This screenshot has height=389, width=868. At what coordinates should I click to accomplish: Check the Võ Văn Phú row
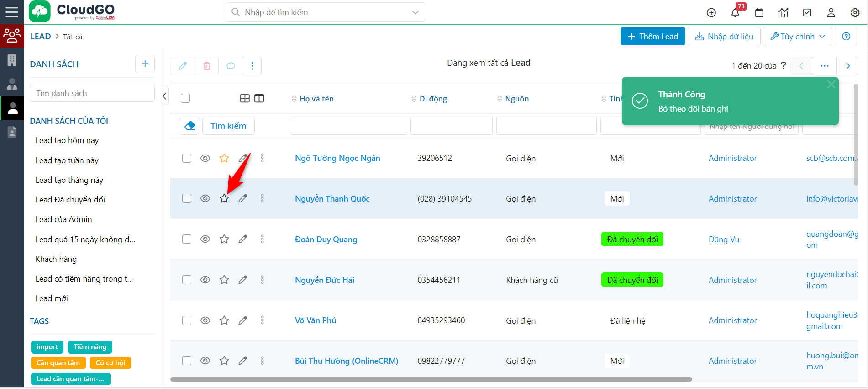coord(187,320)
